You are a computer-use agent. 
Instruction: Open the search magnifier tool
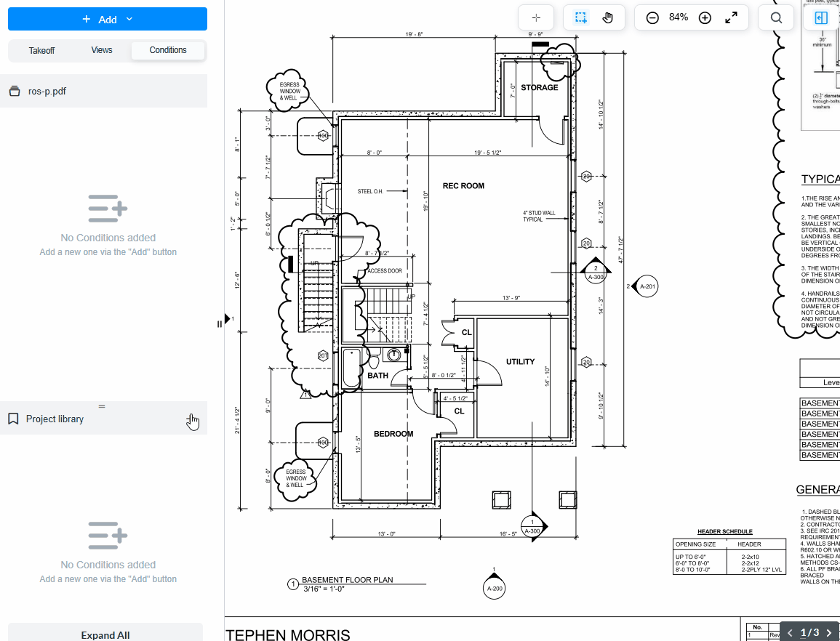click(776, 18)
